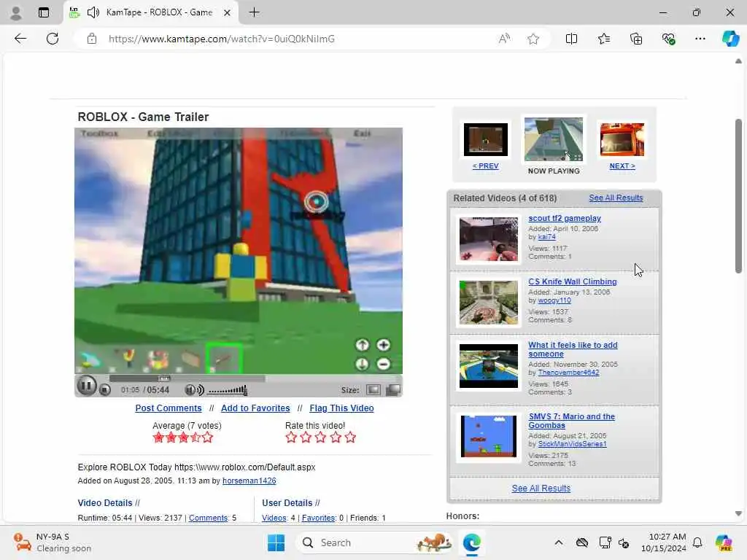Click the address bar URL
Viewport: 747px width, 560px height.
pos(222,39)
